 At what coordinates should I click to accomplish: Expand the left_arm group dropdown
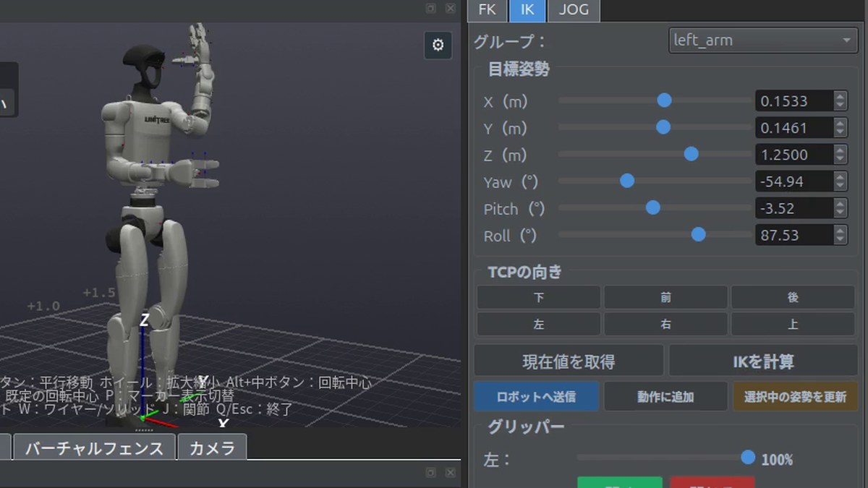click(x=763, y=40)
